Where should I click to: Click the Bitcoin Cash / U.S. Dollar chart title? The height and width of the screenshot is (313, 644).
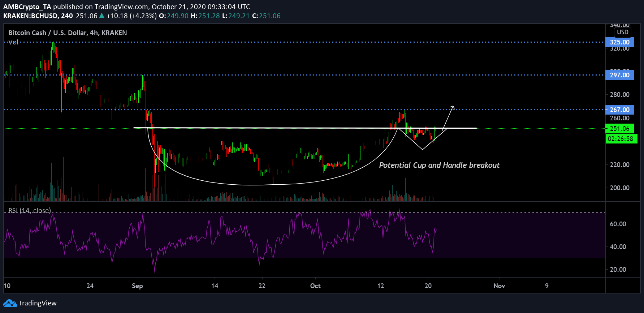(x=68, y=33)
